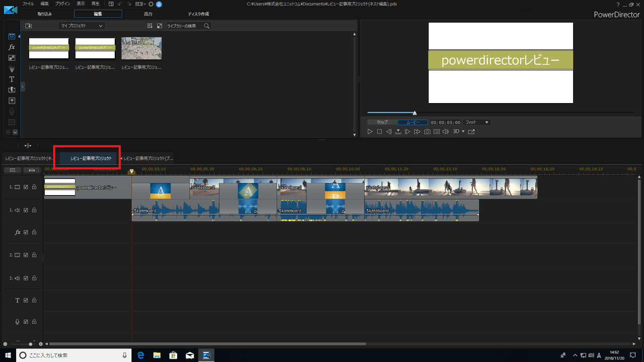Open the Title Room T icon
Screen dimensions: 644x362
tap(12, 79)
